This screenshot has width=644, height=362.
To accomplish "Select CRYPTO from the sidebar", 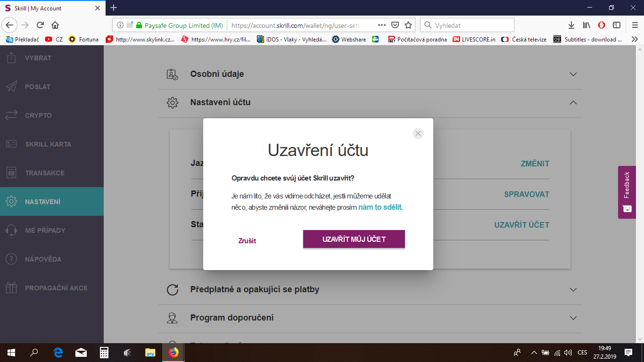I will (52, 115).
